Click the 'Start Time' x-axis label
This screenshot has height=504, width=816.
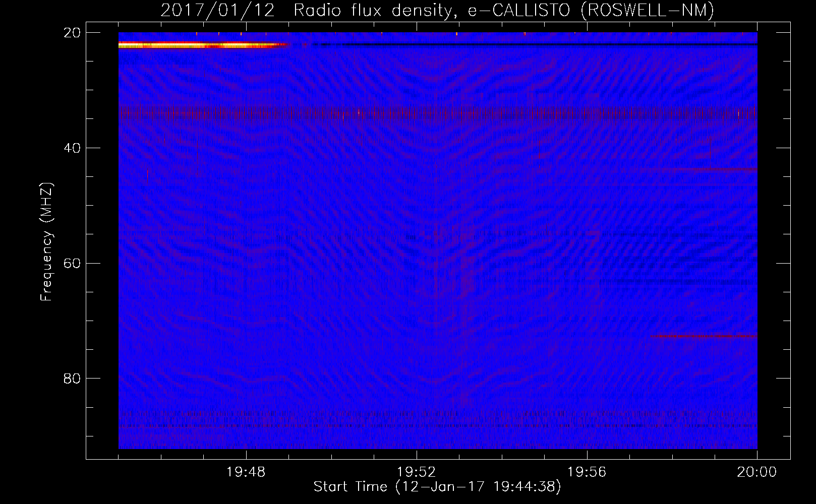click(x=437, y=487)
